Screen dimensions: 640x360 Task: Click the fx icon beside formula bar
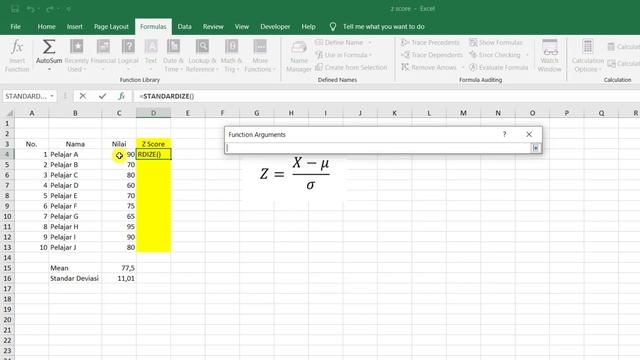tap(121, 96)
